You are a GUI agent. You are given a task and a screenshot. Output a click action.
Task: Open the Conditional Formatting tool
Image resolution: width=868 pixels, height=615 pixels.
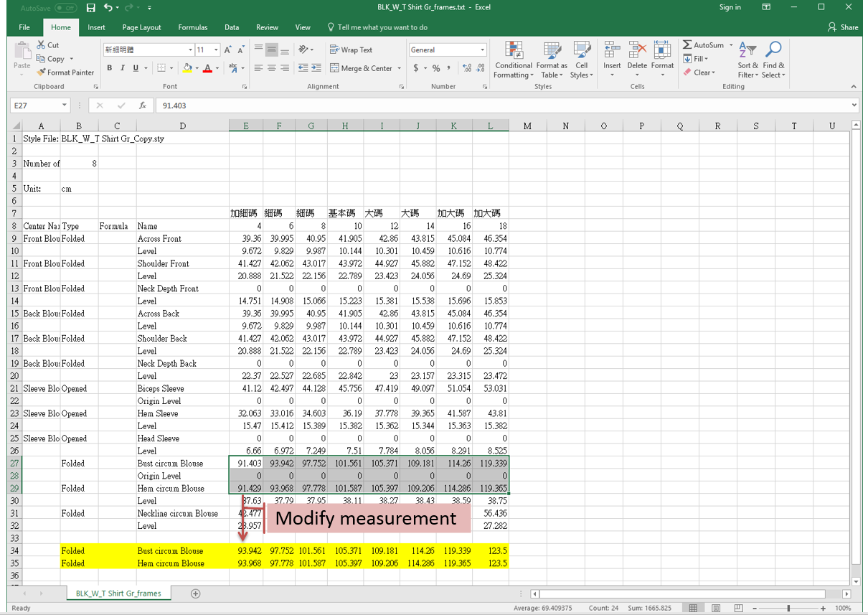click(514, 60)
